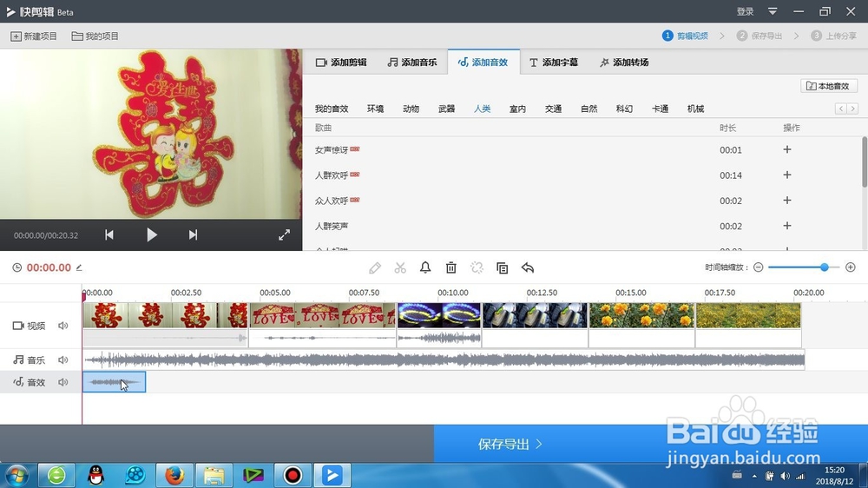The image size is (868, 488).
Task: Delete selected clip with the trash icon
Action: pos(451,268)
